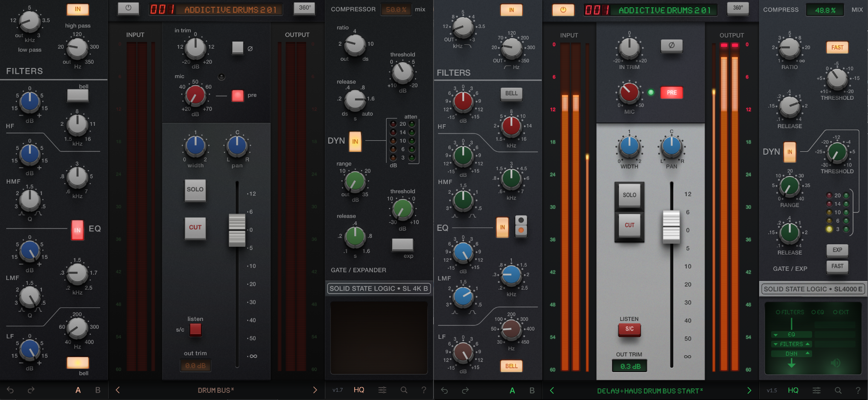Image resolution: width=868 pixels, height=400 pixels.
Task: Open DELAY+HAUS DRUM BUS START* preset list
Action: (650, 391)
